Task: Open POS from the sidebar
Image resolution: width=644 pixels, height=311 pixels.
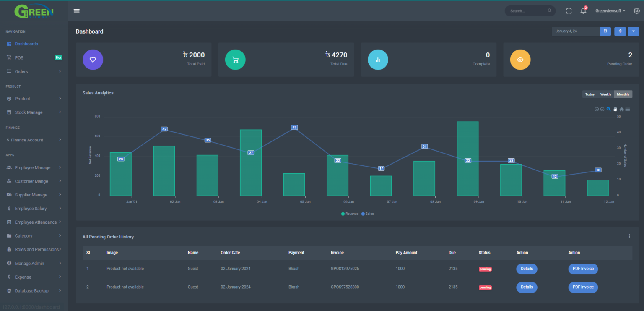Action: click(x=19, y=58)
